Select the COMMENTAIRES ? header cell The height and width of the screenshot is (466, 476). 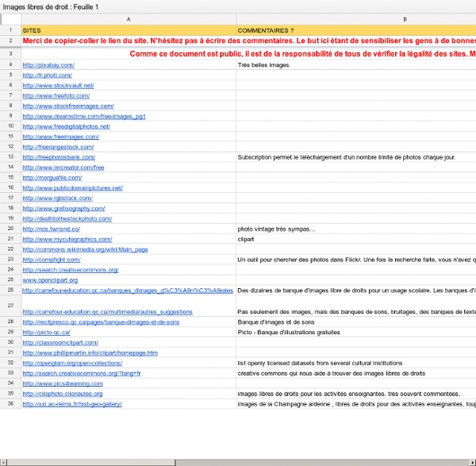pyautogui.click(x=356, y=30)
